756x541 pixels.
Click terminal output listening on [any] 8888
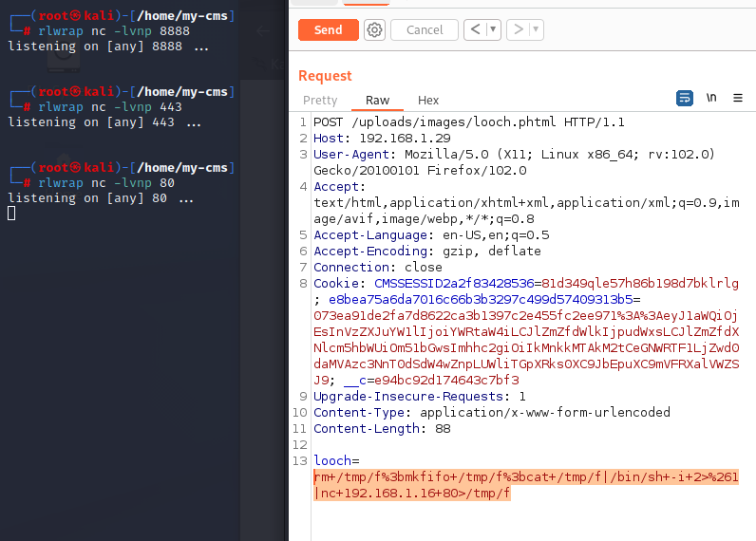pyautogui.click(x=108, y=47)
